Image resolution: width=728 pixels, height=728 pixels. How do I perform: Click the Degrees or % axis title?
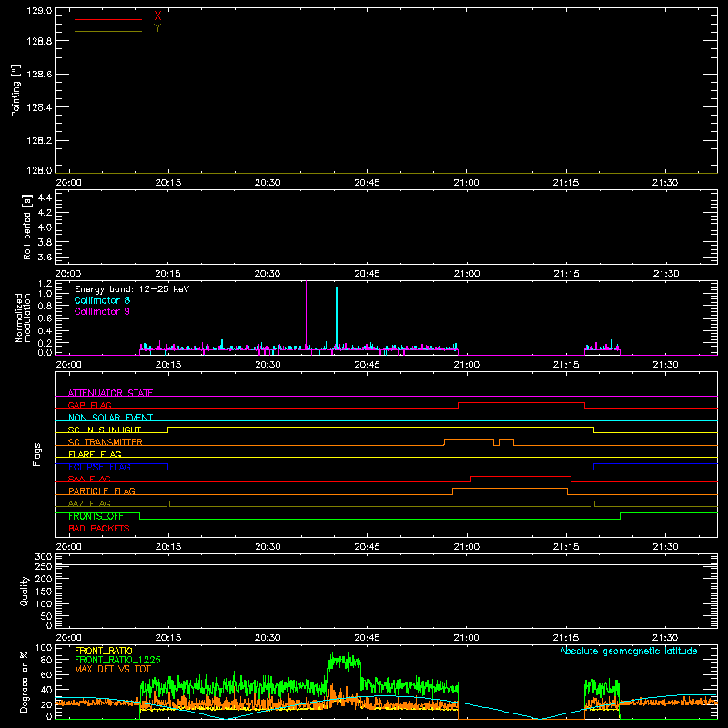point(24,682)
